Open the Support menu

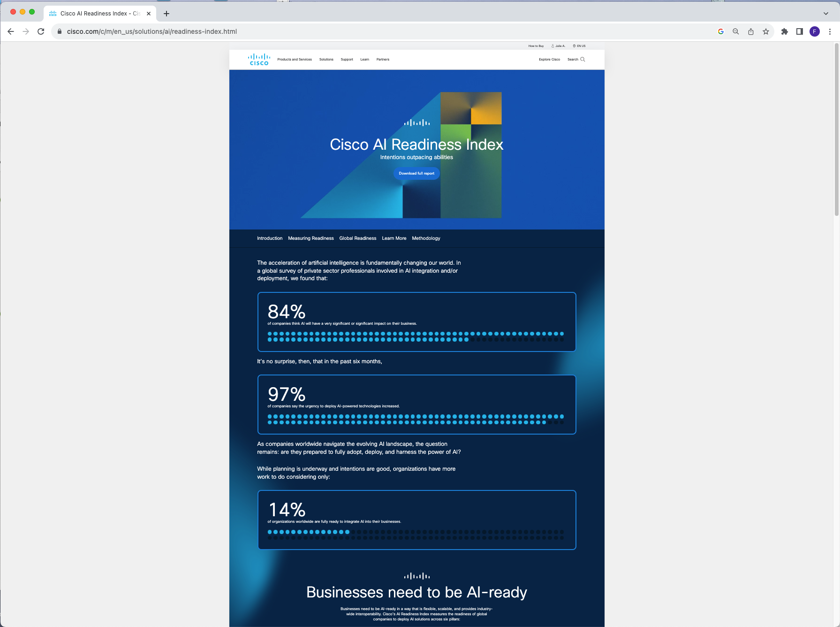[347, 60]
